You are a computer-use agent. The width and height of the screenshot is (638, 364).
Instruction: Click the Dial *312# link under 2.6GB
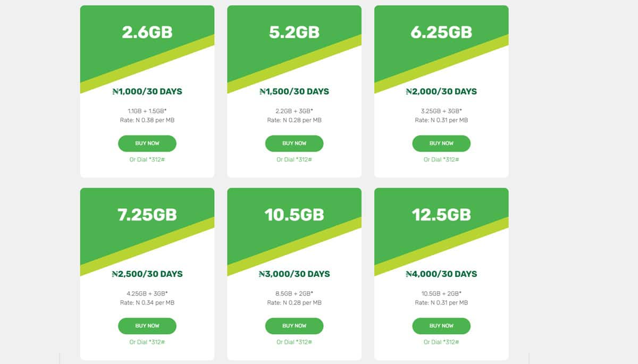[x=147, y=159]
